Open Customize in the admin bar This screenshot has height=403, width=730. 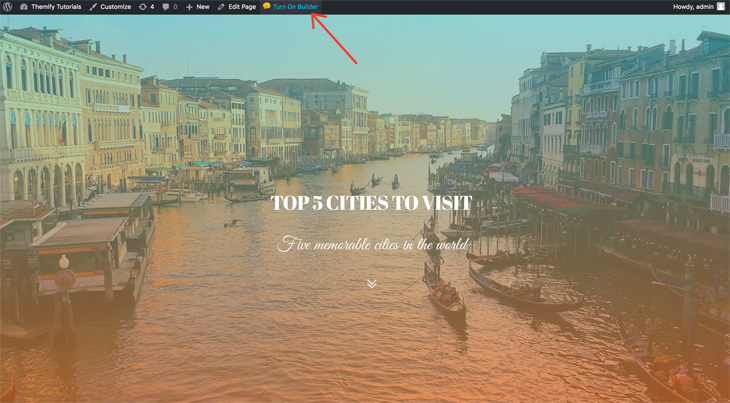click(x=110, y=7)
